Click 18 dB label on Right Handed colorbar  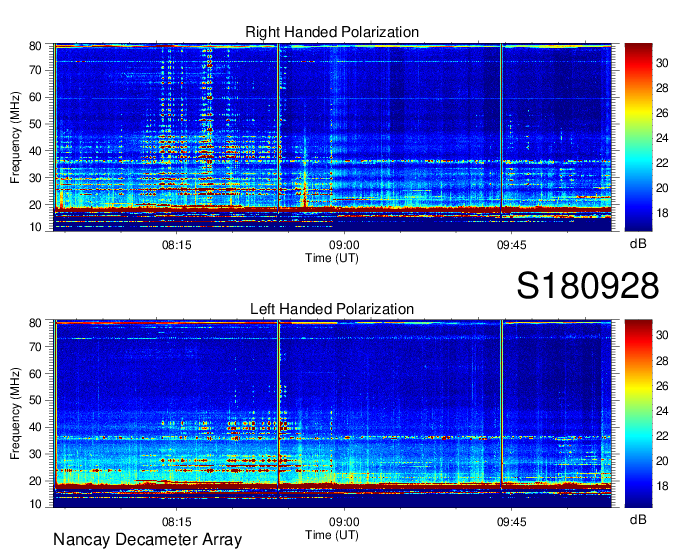coord(662,213)
